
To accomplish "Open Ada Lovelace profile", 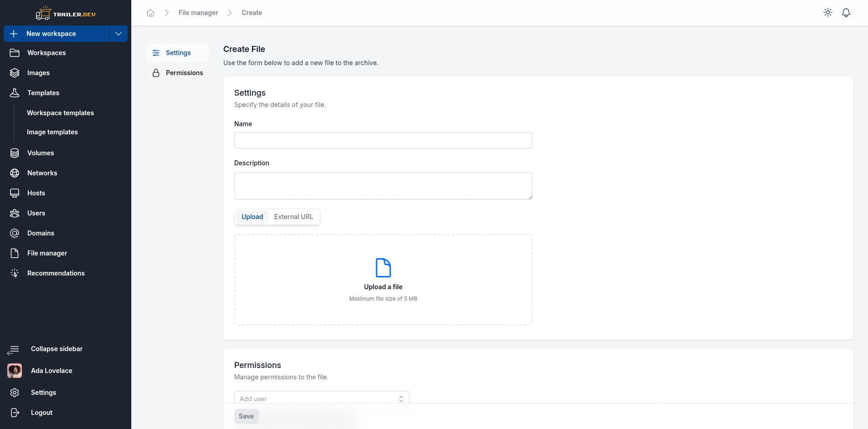I will pyautogui.click(x=52, y=371).
